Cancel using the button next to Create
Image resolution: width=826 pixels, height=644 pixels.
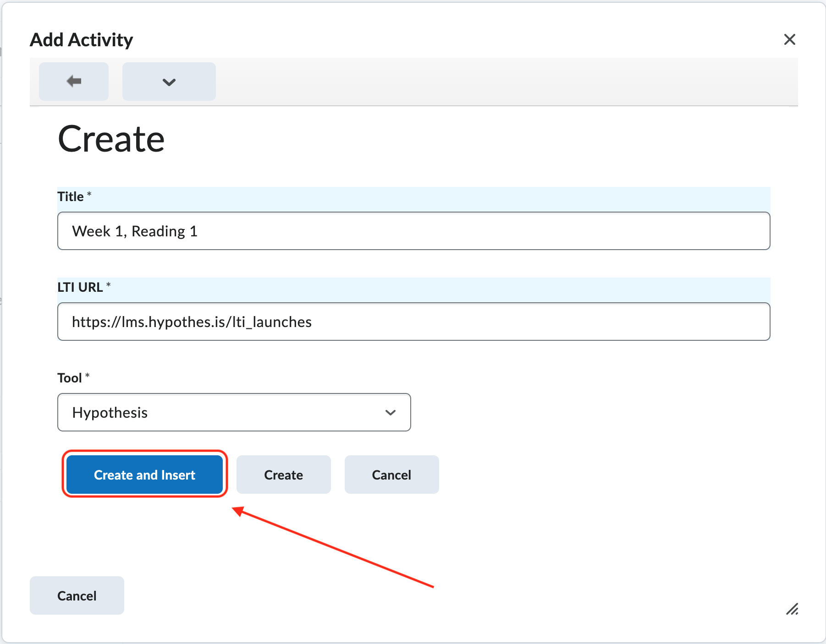pos(391,475)
